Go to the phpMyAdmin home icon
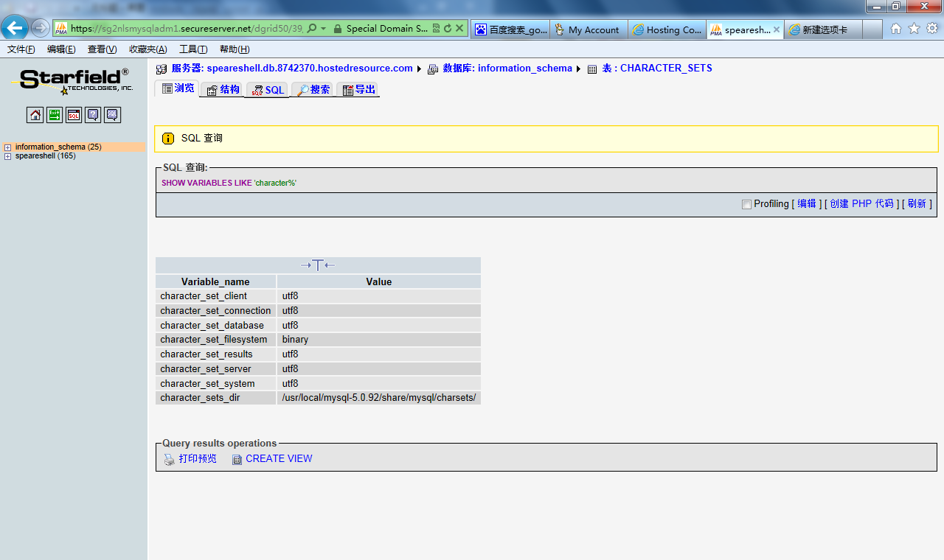 coord(35,115)
